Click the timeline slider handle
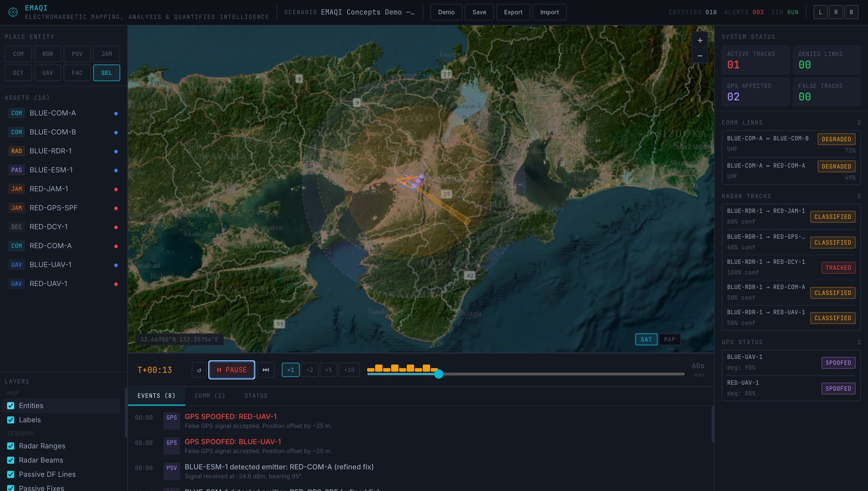The height and width of the screenshot is (491, 868). 438,374
